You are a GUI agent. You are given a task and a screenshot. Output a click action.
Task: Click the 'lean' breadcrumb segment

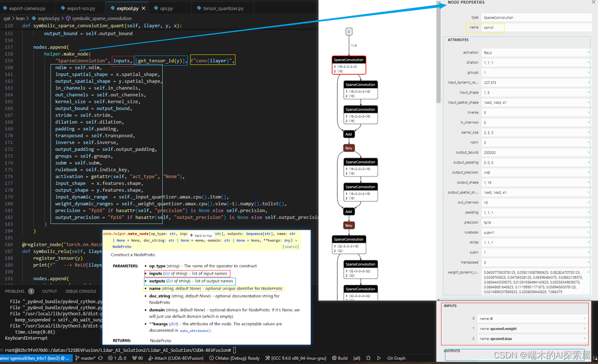pyautogui.click(x=21, y=19)
